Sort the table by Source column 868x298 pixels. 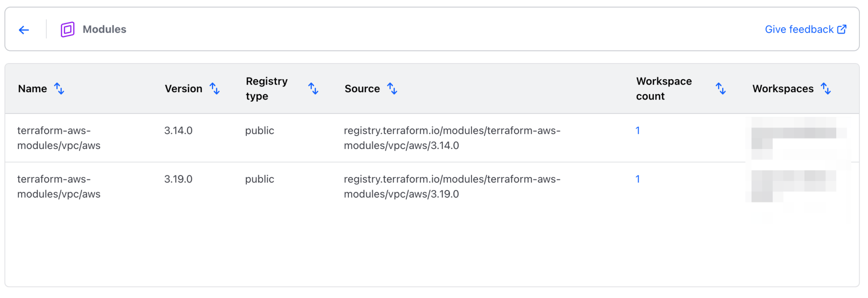tap(392, 89)
